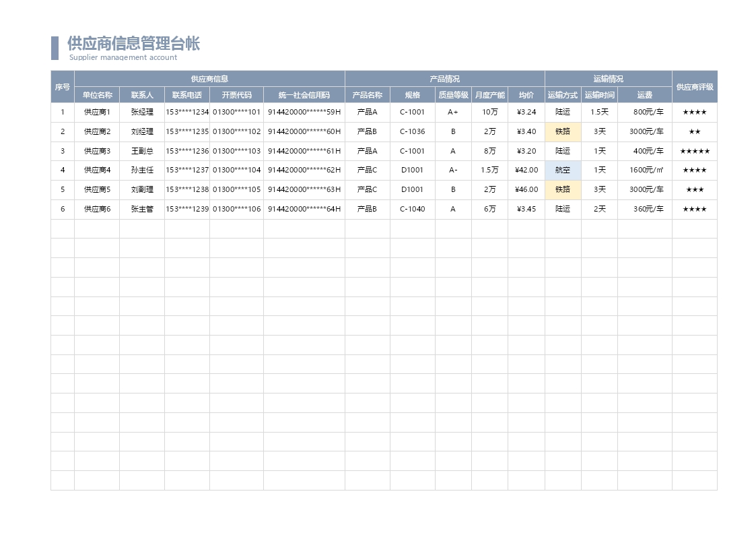This screenshot has height=535, width=756.
Task: Click the 运费 column header
Action: (x=645, y=95)
